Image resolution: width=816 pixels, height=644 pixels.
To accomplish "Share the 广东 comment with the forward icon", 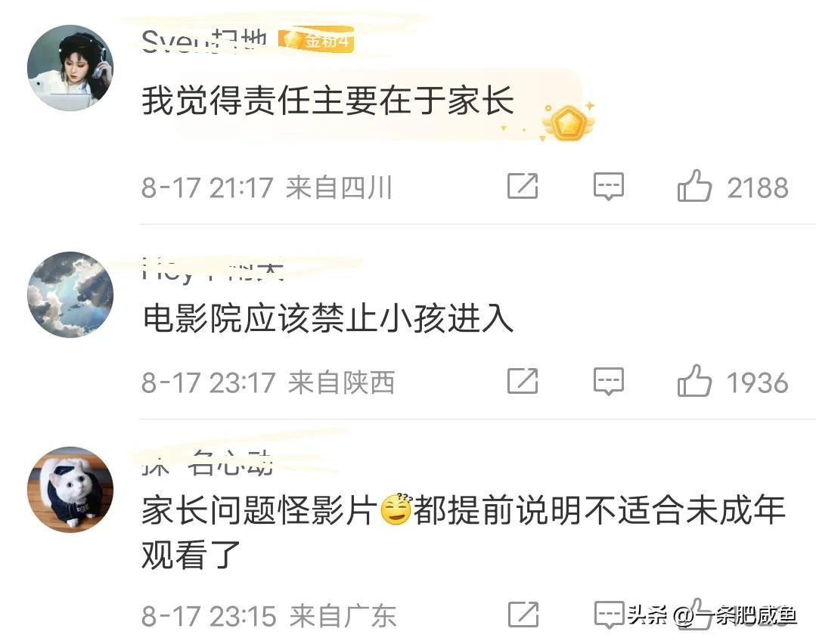I will 523,615.
